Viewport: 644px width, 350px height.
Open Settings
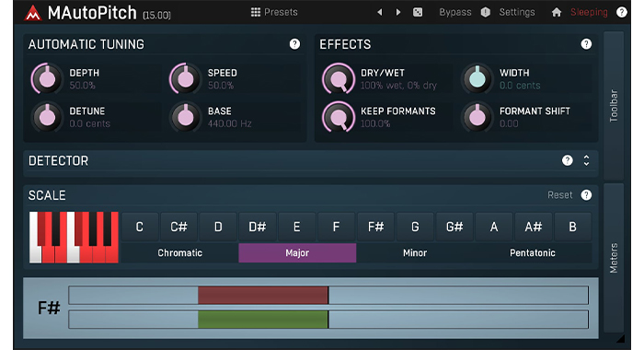coord(517,12)
